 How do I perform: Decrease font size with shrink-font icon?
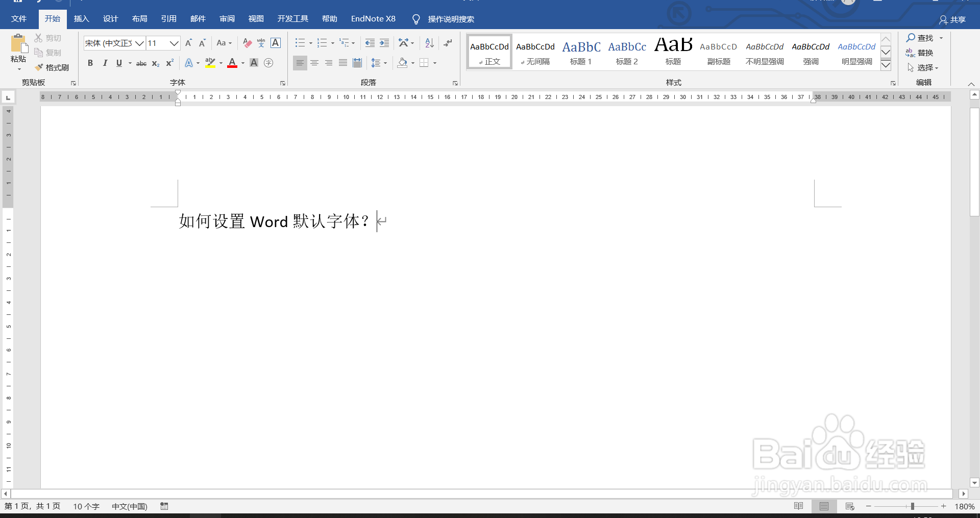pos(202,43)
